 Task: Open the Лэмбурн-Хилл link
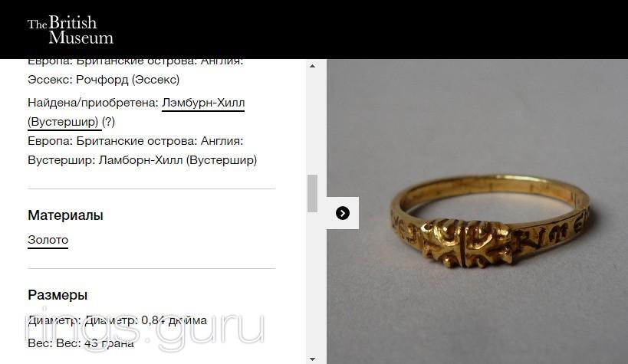tap(203, 103)
